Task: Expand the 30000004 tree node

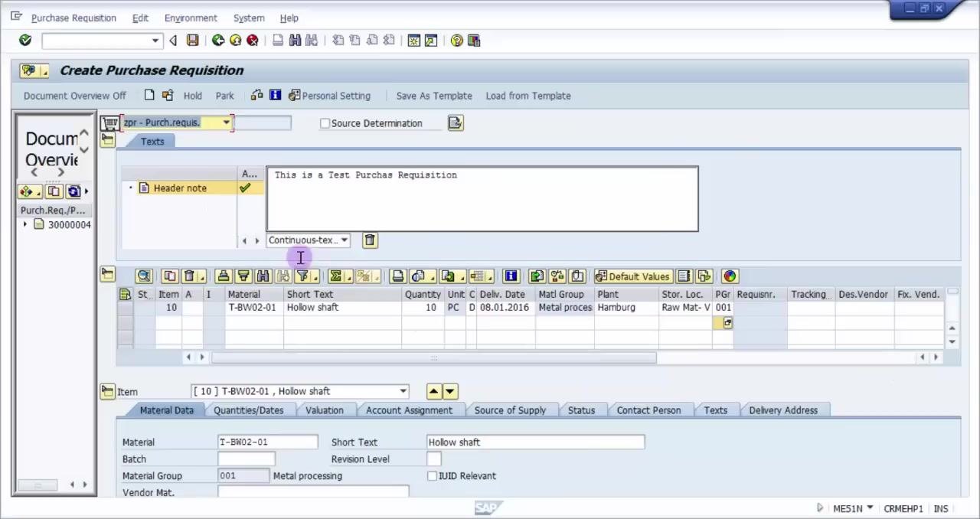Action: [25, 224]
